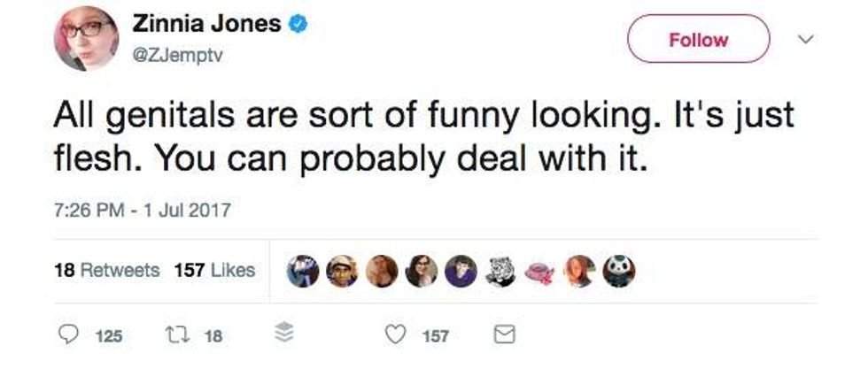The width and height of the screenshot is (868, 384).
Task: View the 157 Likes list
Action: [214, 270]
